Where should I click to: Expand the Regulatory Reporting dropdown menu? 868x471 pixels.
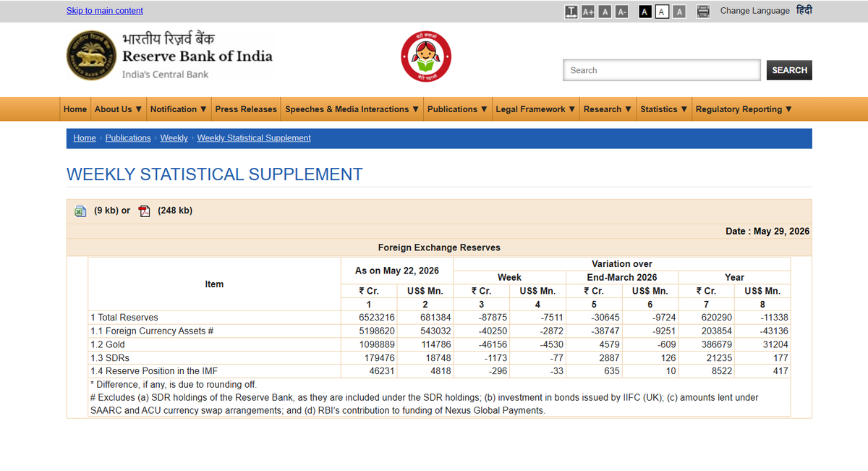click(744, 109)
